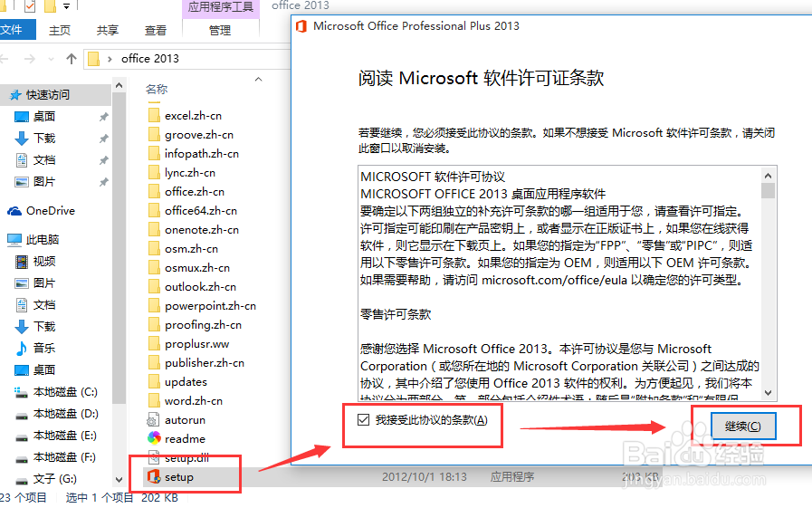Select the infopath.zh-cn folder
This screenshot has height=508, width=812.
202,154
